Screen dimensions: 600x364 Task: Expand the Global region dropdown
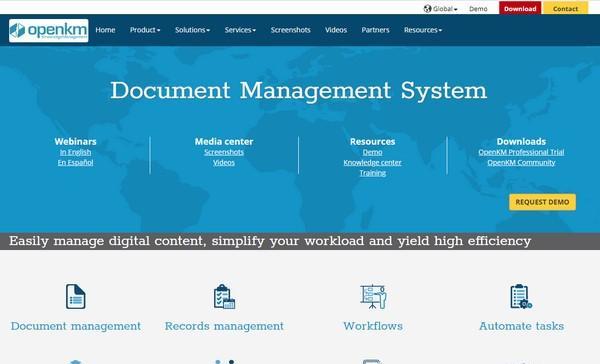click(441, 8)
